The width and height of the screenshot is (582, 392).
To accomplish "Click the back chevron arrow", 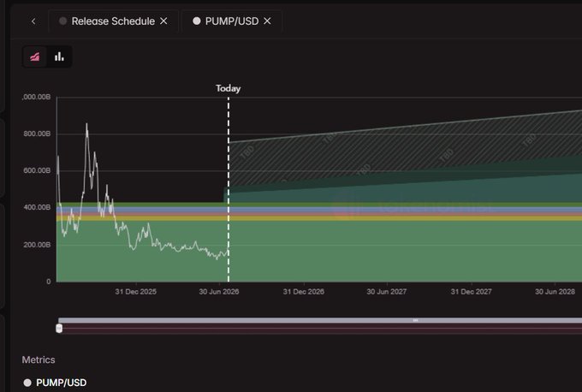I will [33, 21].
